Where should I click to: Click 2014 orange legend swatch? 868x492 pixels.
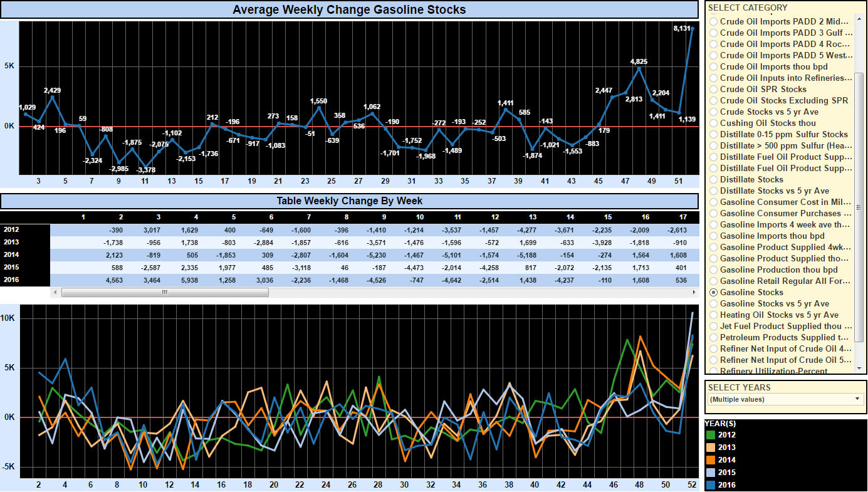pyautogui.click(x=710, y=460)
